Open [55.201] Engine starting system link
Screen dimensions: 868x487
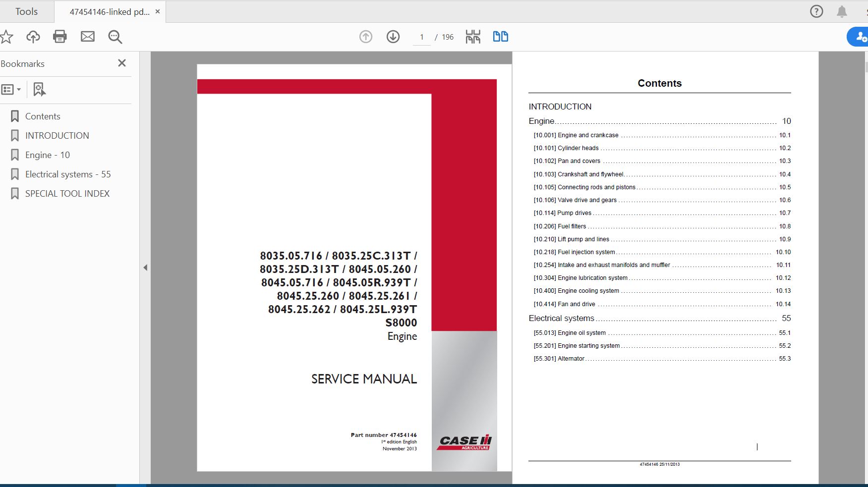[662, 346]
